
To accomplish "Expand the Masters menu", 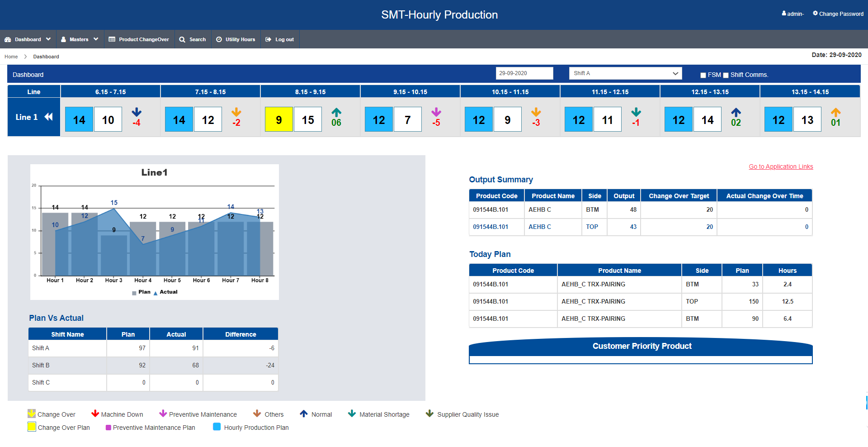I will (80, 39).
